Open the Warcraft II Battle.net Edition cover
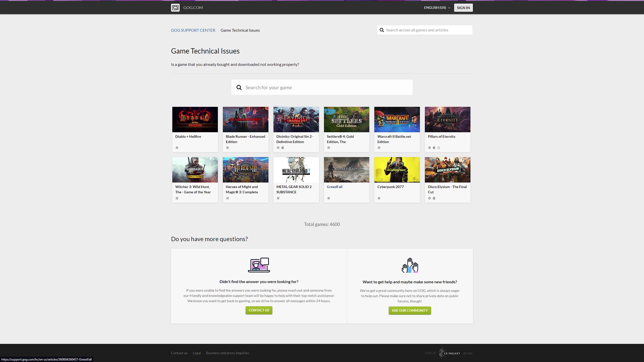This screenshot has width=644, height=362. click(x=397, y=119)
